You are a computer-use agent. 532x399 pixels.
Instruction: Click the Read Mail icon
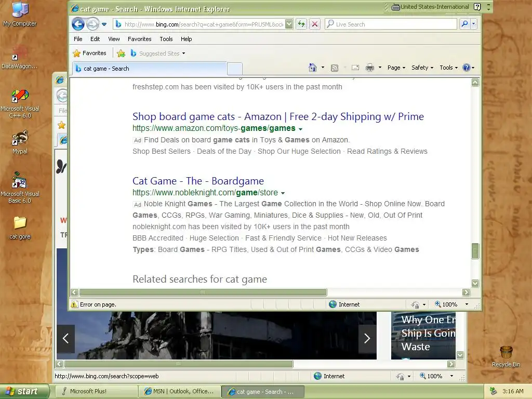[x=355, y=68]
